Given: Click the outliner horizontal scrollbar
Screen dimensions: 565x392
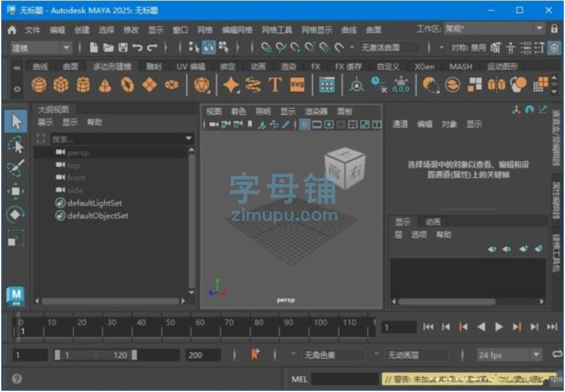Looking at the screenshot, I should (x=110, y=300).
